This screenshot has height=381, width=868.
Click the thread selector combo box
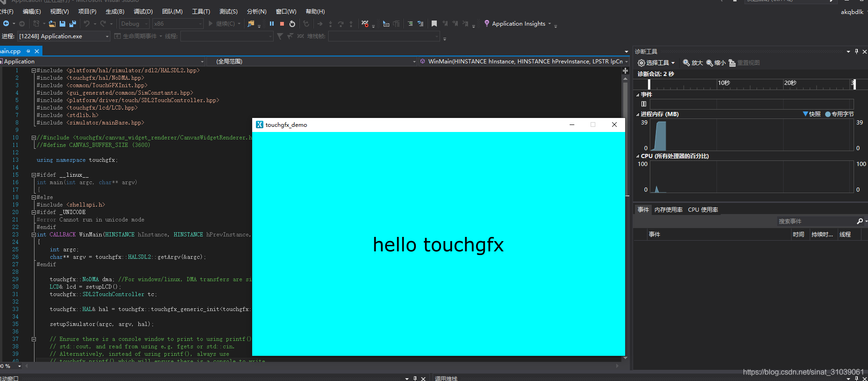pos(227,36)
